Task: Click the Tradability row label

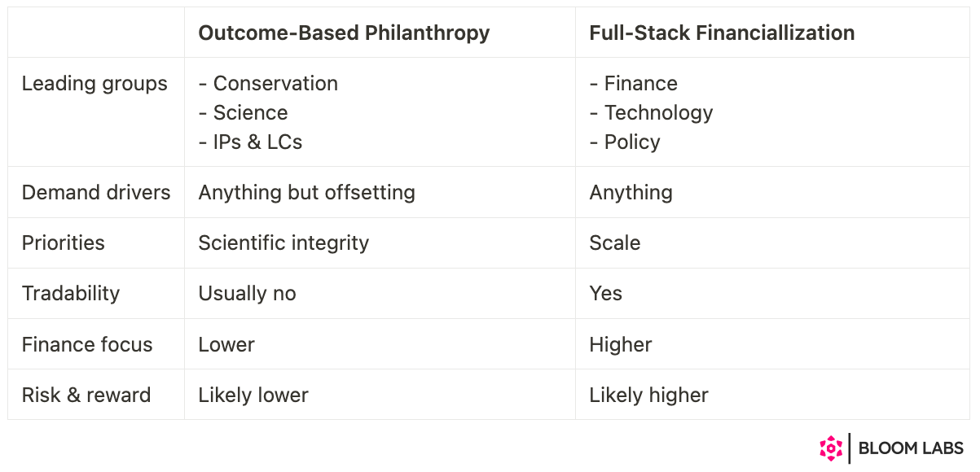Action: (71, 294)
